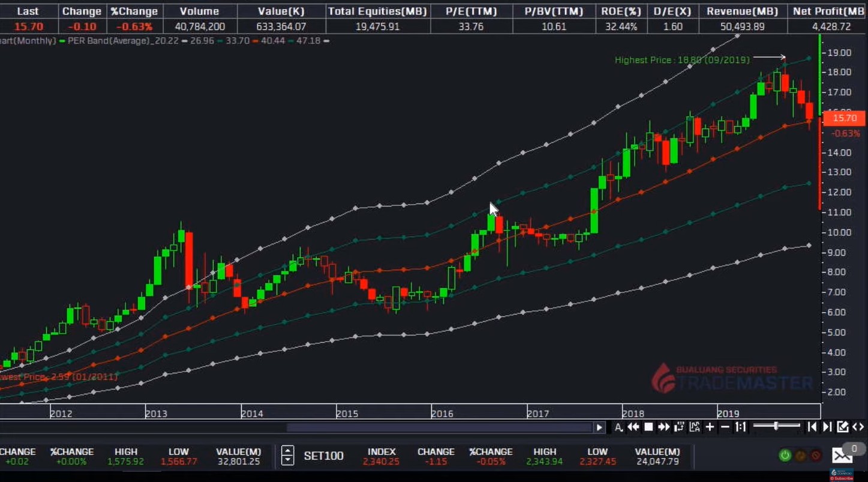Click the double-arrow rewind chart button
Screen dimensions: 868x482
633,427
